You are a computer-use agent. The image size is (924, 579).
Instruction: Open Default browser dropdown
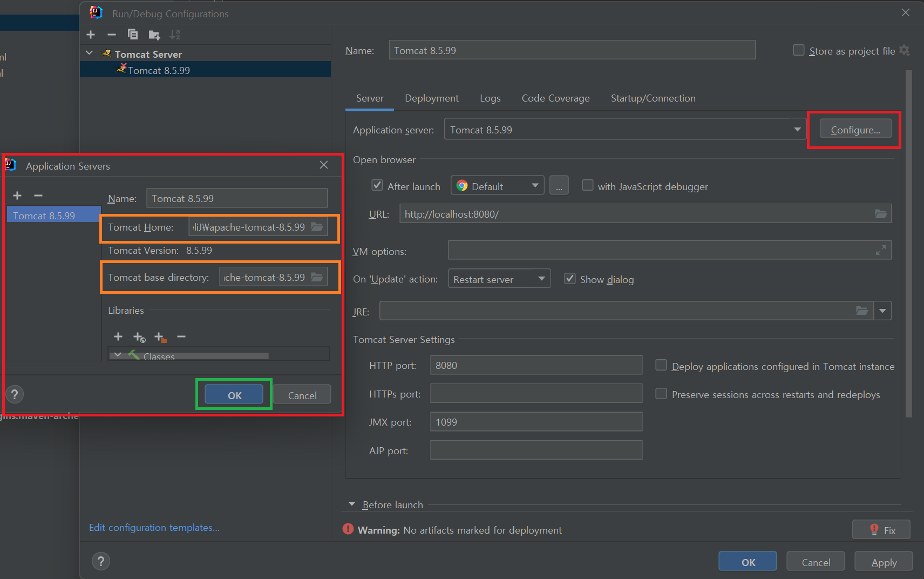click(x=497, y=185)
